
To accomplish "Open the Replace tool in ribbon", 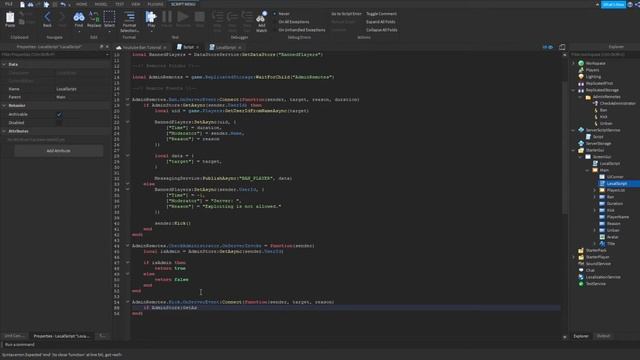I will (94, 17).
